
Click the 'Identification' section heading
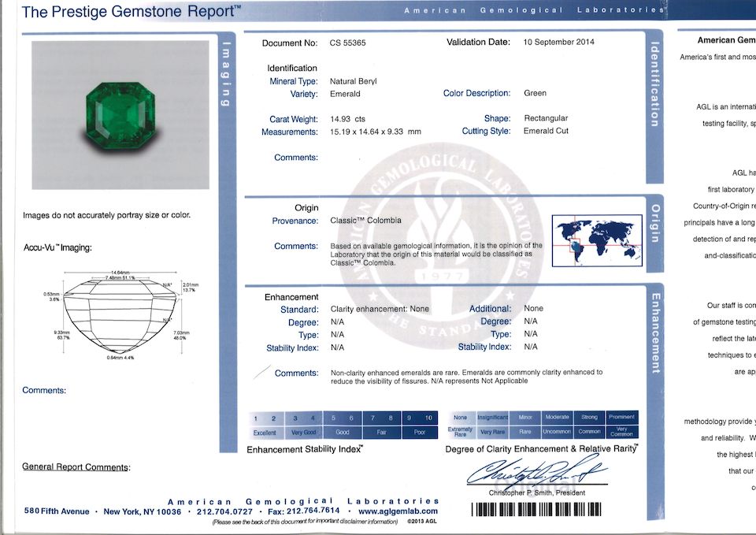coord(292,68)
